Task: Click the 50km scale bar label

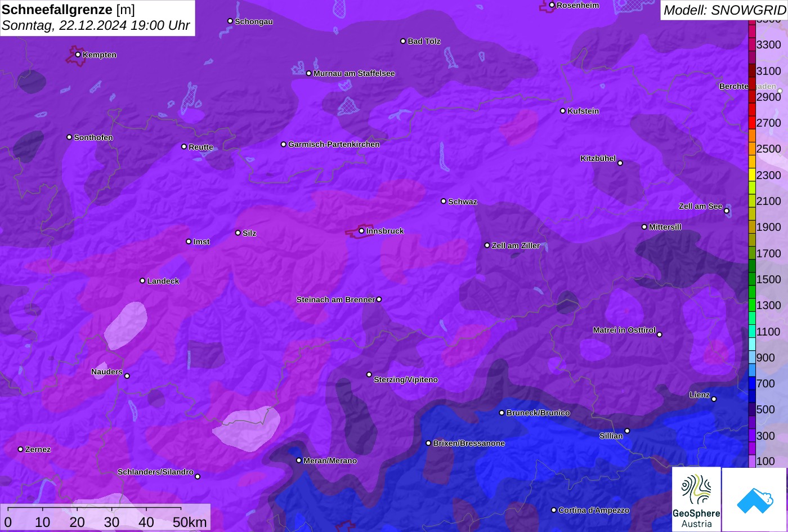Action: [190, 522]
